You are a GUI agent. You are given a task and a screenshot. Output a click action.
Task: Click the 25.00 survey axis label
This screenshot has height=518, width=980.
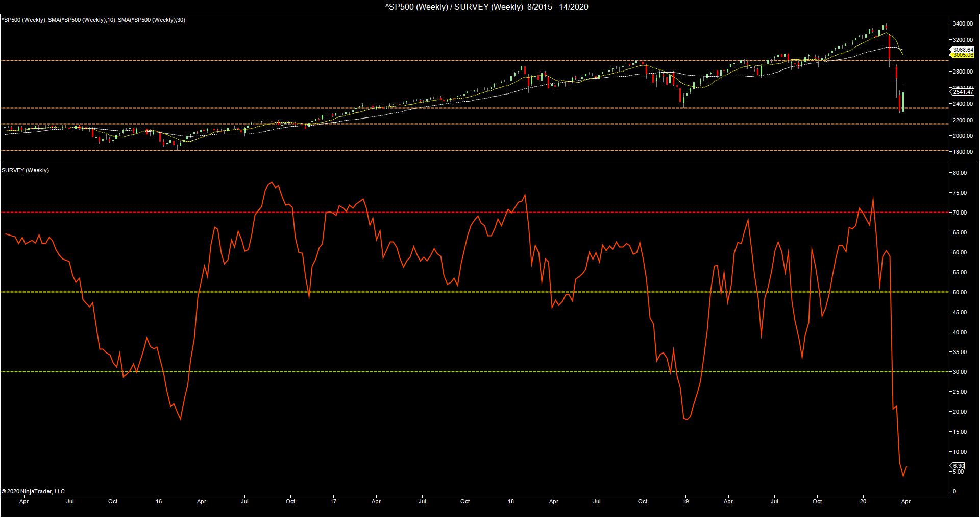pos(960,392)
